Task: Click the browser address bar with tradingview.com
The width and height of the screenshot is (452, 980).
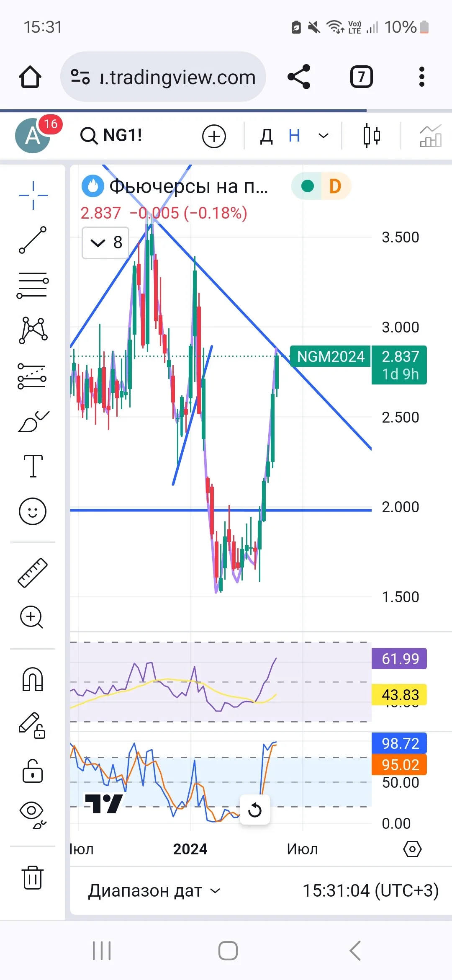Action: click(163, 77)
